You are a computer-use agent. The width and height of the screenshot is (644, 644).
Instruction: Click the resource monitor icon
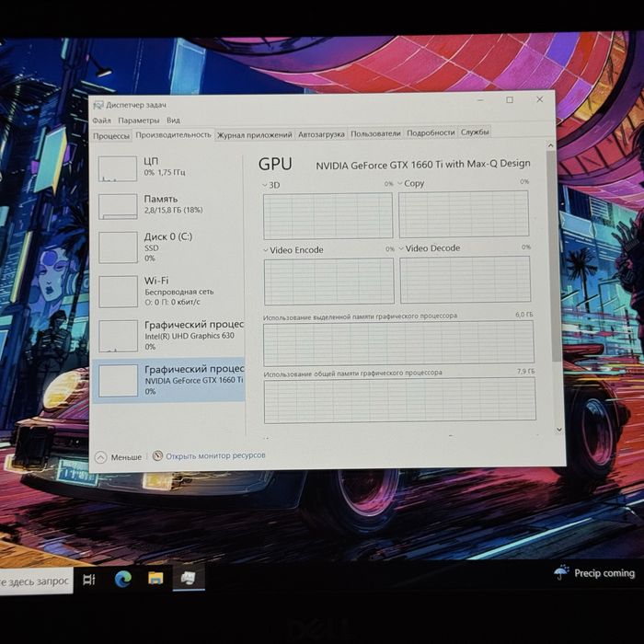coord(157,455)
